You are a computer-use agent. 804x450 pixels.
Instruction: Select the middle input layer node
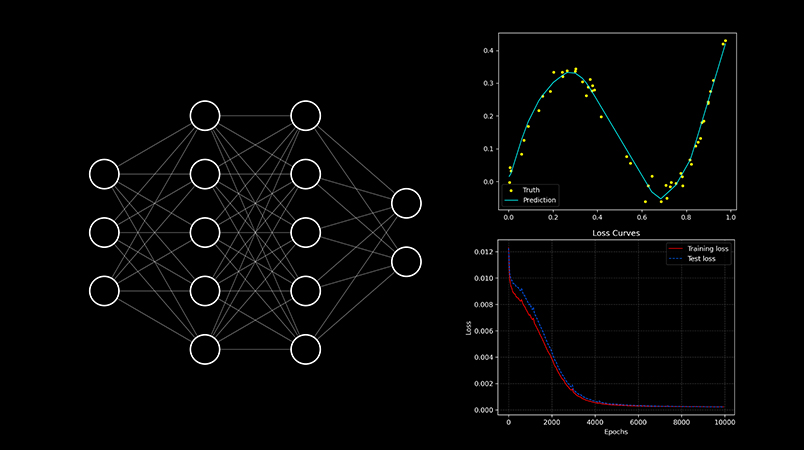pos(104,232)
